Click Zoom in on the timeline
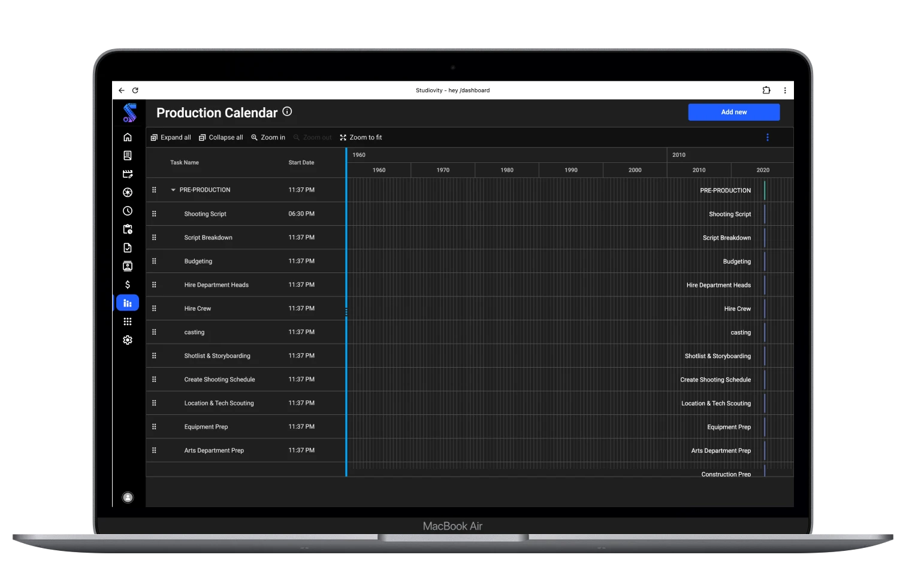906x588 pixels. point(268,138)
